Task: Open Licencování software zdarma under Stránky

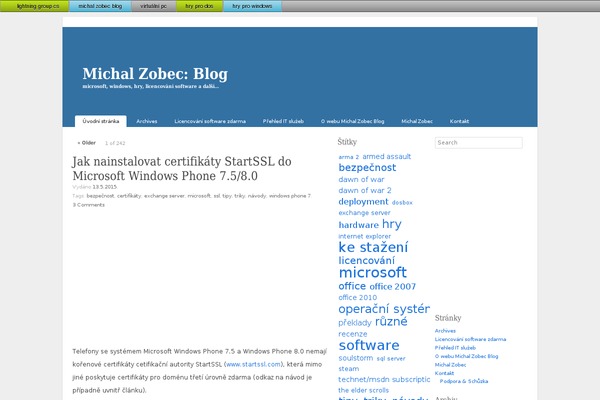Action: [470, 339]
